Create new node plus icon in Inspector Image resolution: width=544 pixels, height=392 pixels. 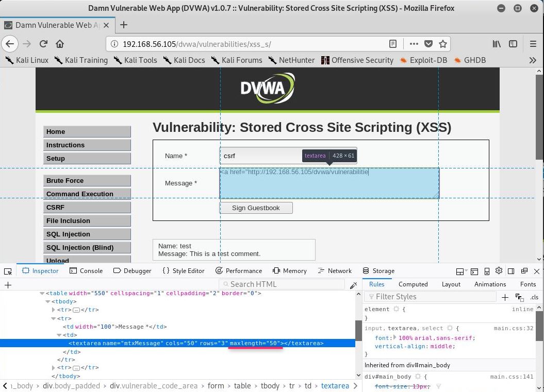(8, 285)
